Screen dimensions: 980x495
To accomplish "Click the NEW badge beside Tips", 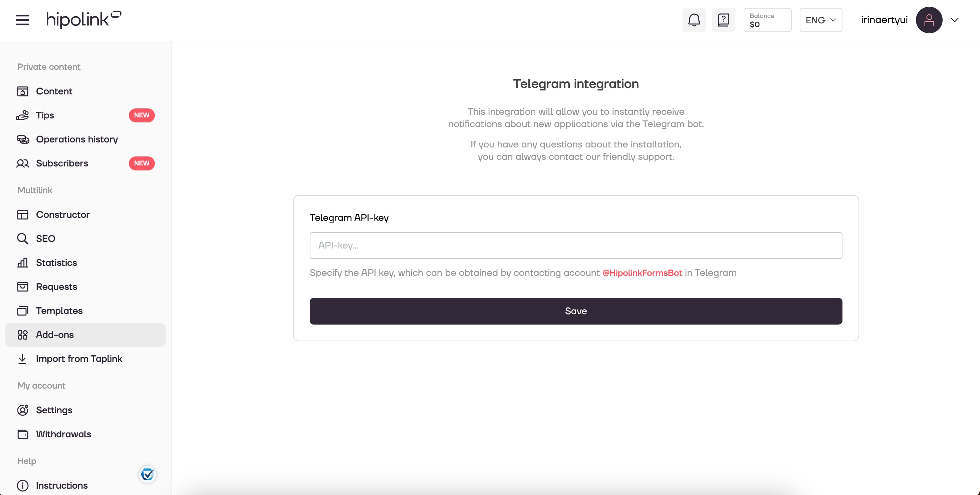I will 142,115.
